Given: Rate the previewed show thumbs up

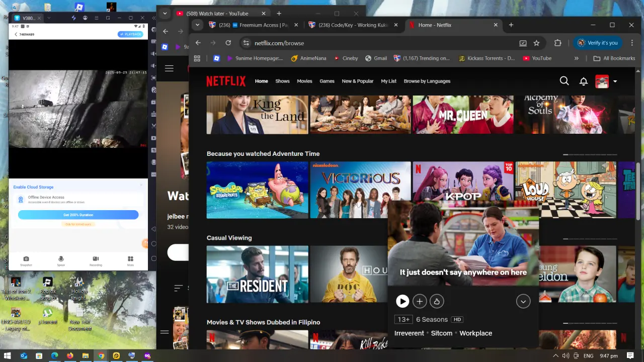Looking at the screenshot, I should coord(437,301).
